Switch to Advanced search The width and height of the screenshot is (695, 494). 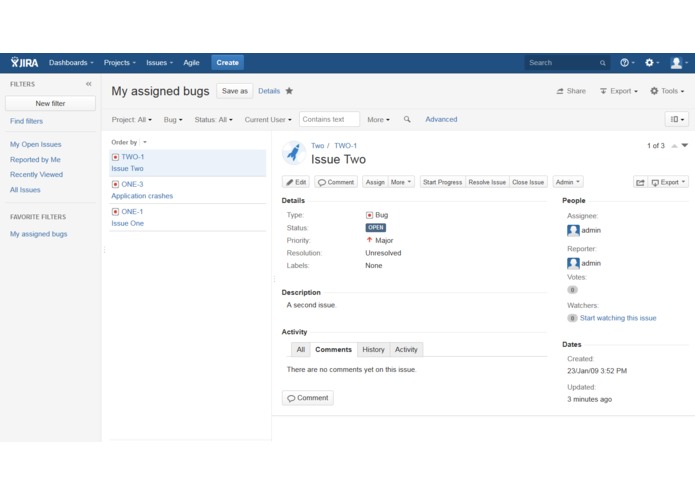pyautogui.click(x=441, y=119)
